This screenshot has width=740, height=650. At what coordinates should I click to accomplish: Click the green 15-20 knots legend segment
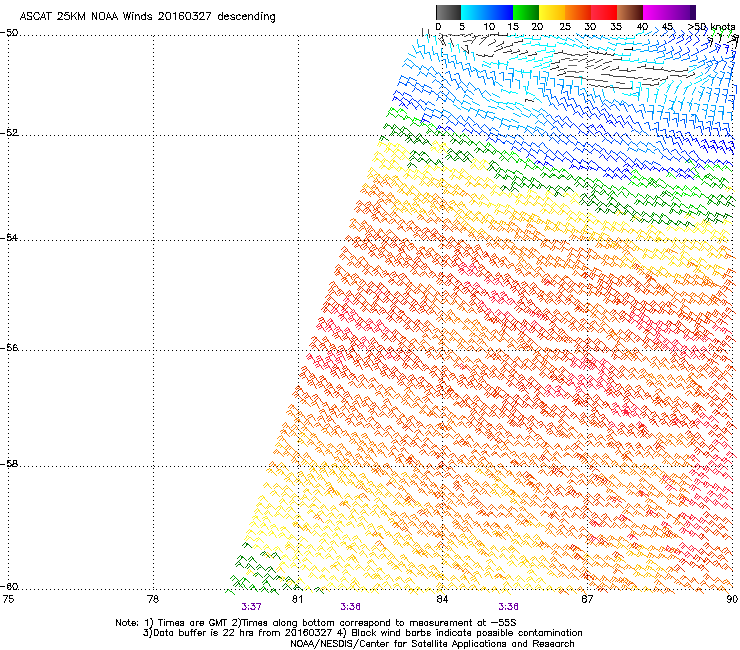point(526,12)
